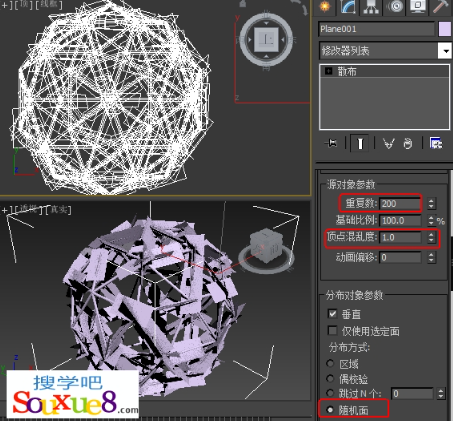Viewport: 453px width, 421px height.
Task: Click the 动画偏移 value field
Action: coord(400,257)
